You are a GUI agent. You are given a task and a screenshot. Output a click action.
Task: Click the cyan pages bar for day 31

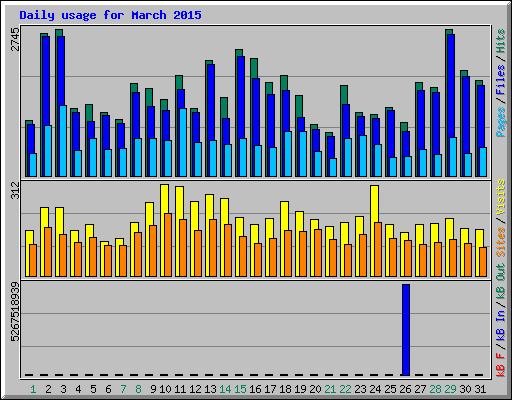[483, 162]
